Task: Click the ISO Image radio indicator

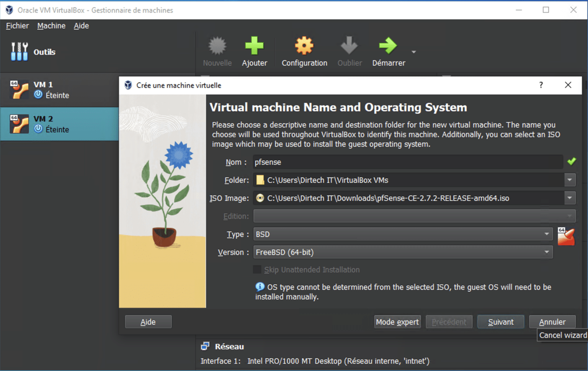Action: click(x=260, y=198)
